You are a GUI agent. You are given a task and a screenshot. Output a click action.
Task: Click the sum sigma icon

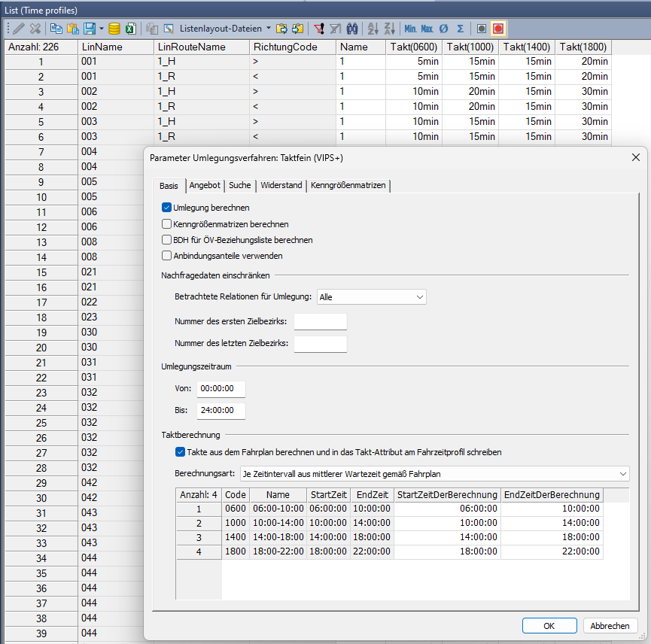click(460, 29)
